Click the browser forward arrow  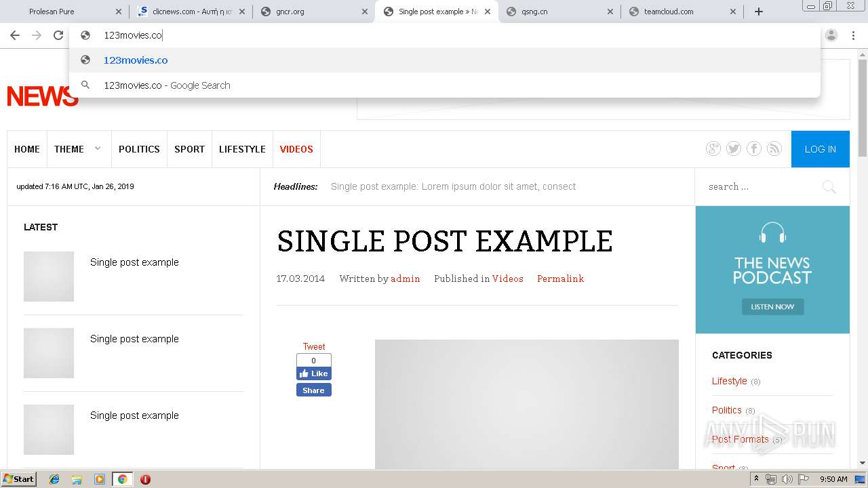tap(37, 35)
